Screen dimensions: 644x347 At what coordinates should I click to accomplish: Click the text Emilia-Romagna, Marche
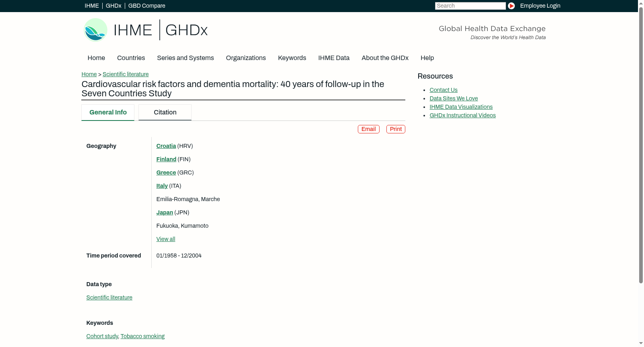(188, 199)
